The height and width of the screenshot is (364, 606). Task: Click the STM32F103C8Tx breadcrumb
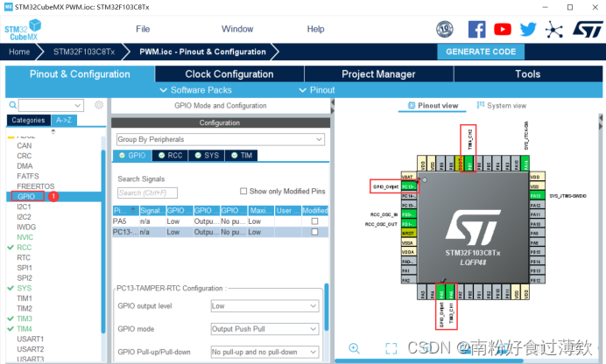click(x=84, y=52)
